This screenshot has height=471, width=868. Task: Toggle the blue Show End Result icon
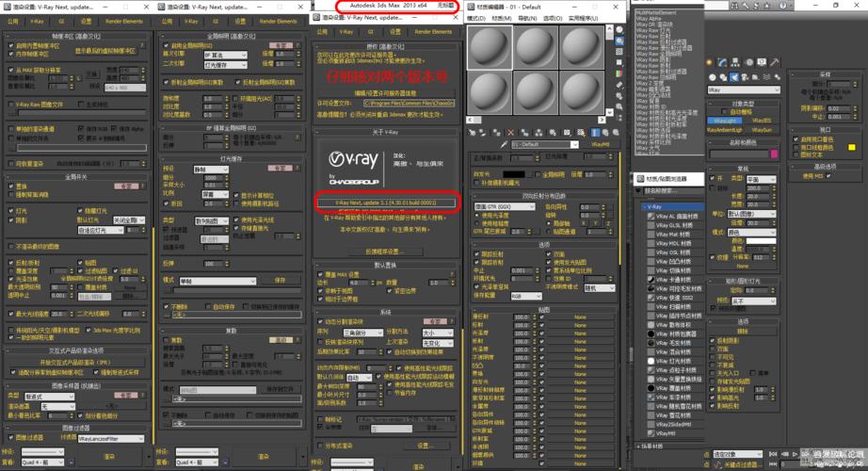[595, 133]
